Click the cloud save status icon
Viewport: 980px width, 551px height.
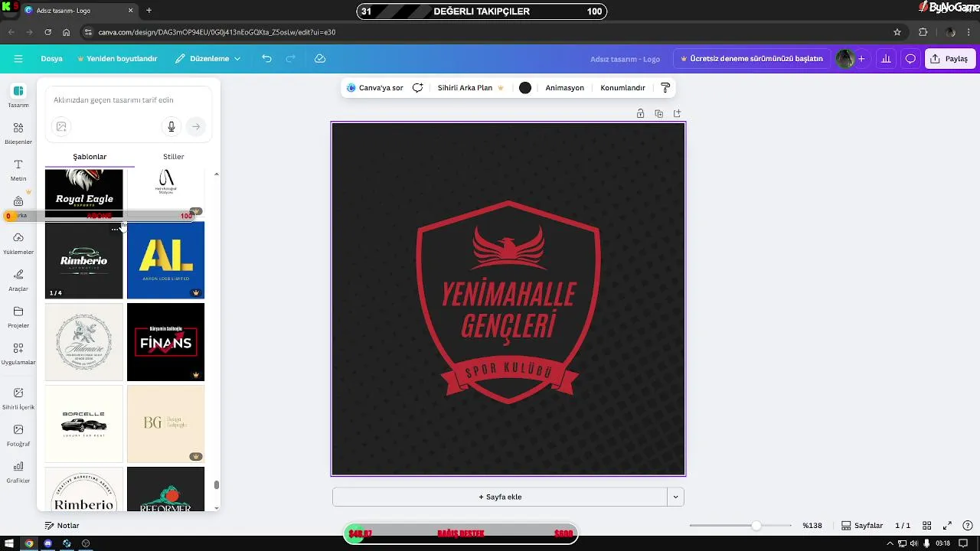pyautogui.click(x=320, y=59)
